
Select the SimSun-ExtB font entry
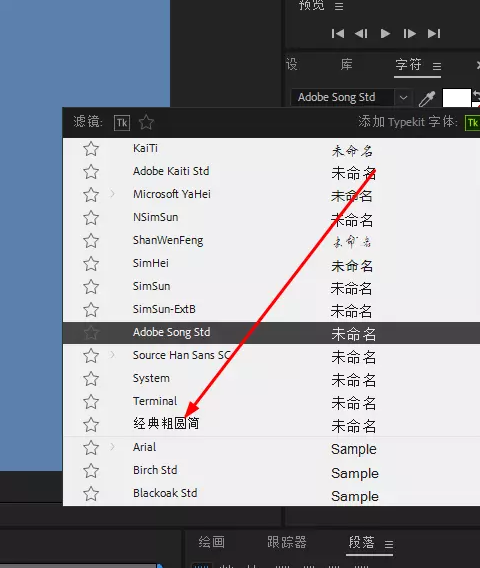click(164, 309)
